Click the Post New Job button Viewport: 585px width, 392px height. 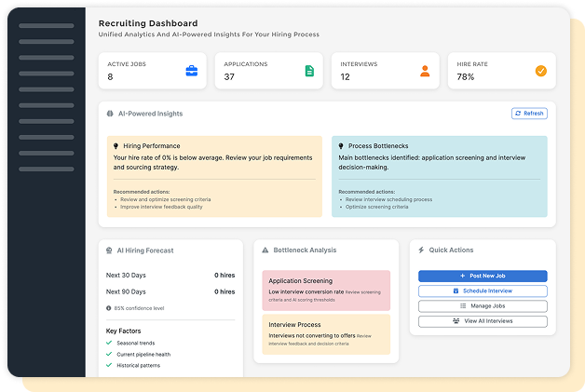coord(483,276)
